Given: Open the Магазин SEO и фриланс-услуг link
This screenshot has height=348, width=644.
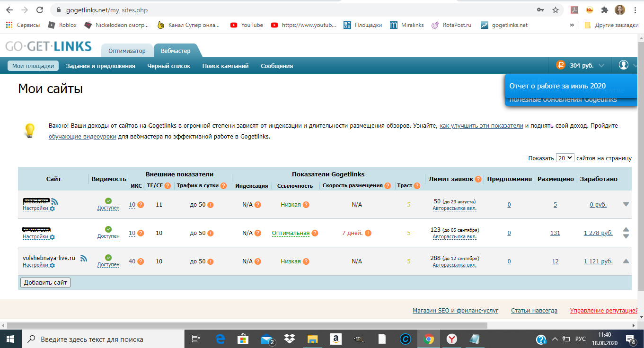Looking at the screenshot, I should (456, 311).
